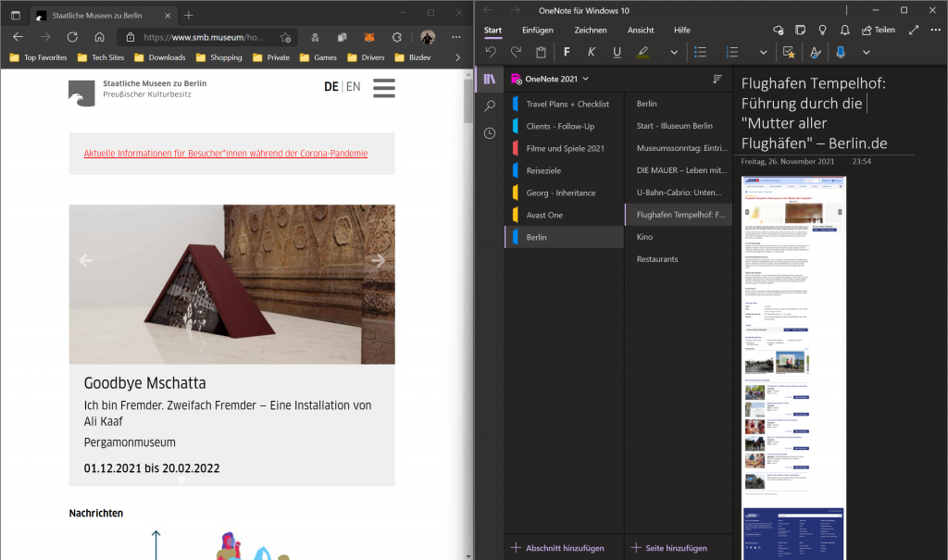This screenshot has height=560, width=948.
Task: Click the web page screenshot in the note
Action: tap(793, 367)
